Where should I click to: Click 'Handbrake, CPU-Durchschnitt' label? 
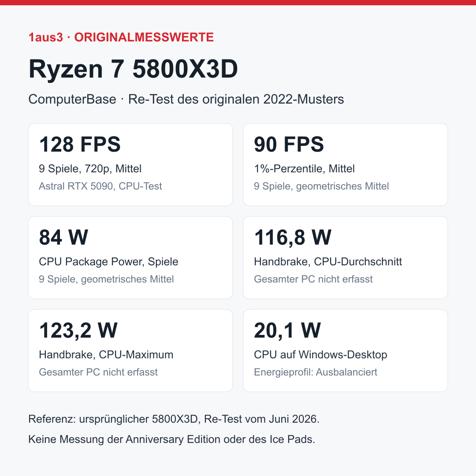328,262
